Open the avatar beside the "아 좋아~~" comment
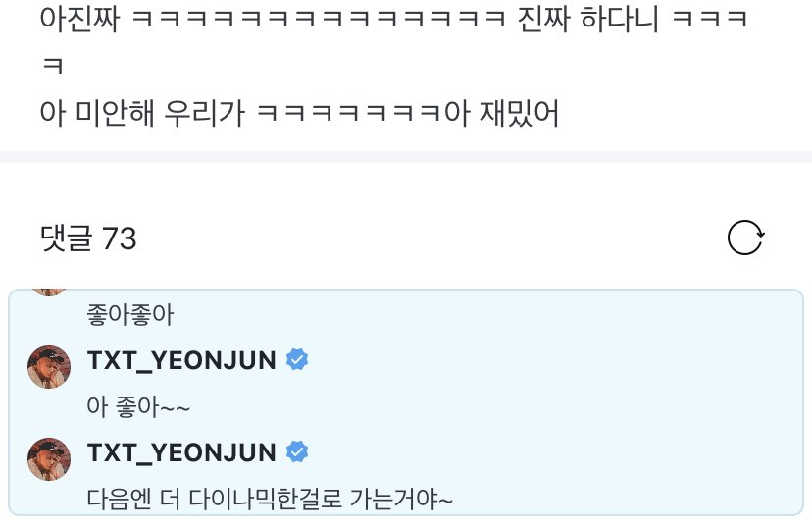 [x=49, y=367]
